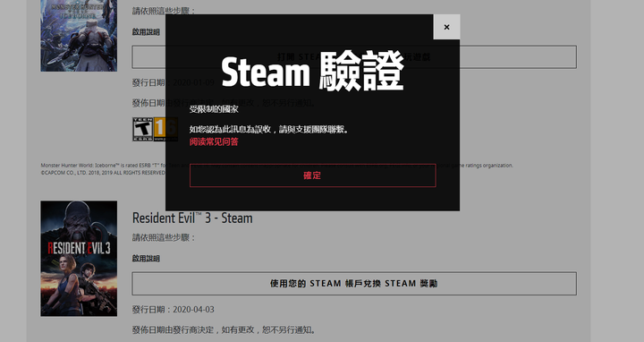Click the Resident Evil 3 cover thumbnail
Viewport: 644px width, 342px height.
click(79, 259)
